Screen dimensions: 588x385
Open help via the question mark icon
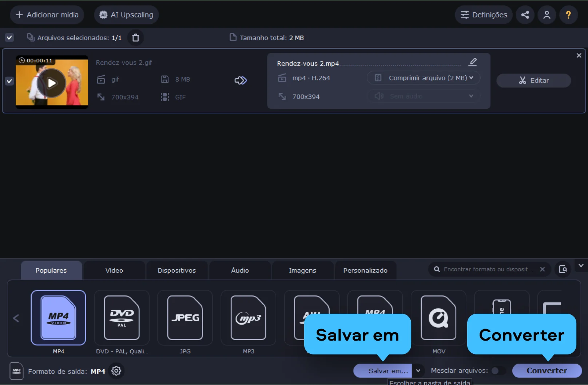pyautogui.click(x=568, y=15)
